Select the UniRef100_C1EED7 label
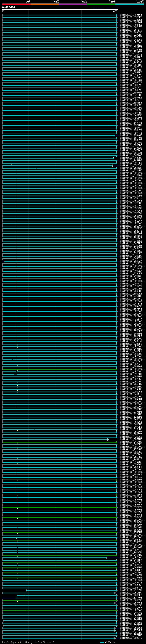 [131, 175]
